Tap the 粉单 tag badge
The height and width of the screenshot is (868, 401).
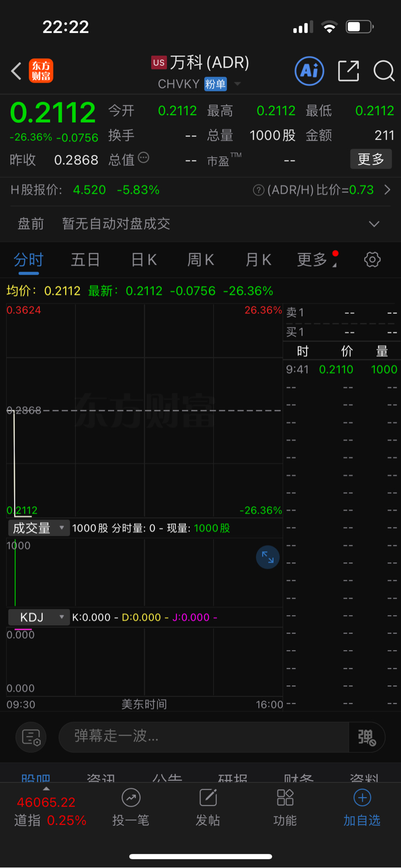(x=215, y=84)
